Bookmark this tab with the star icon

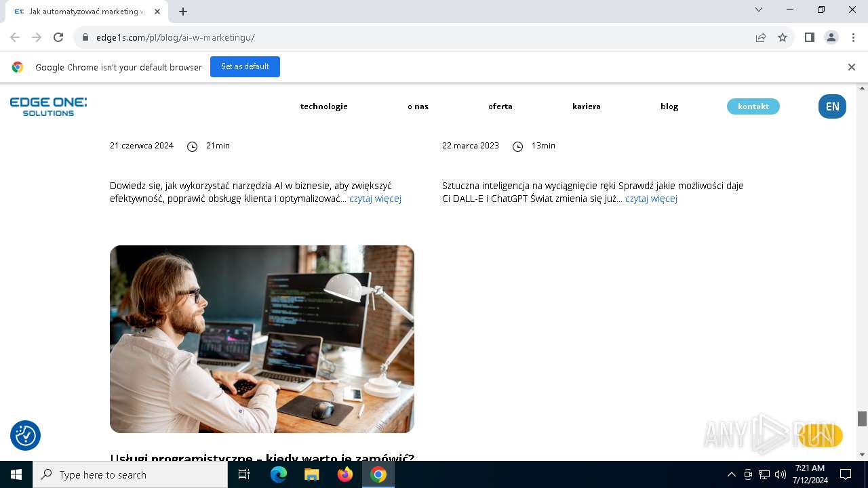[x=783, y=37]
